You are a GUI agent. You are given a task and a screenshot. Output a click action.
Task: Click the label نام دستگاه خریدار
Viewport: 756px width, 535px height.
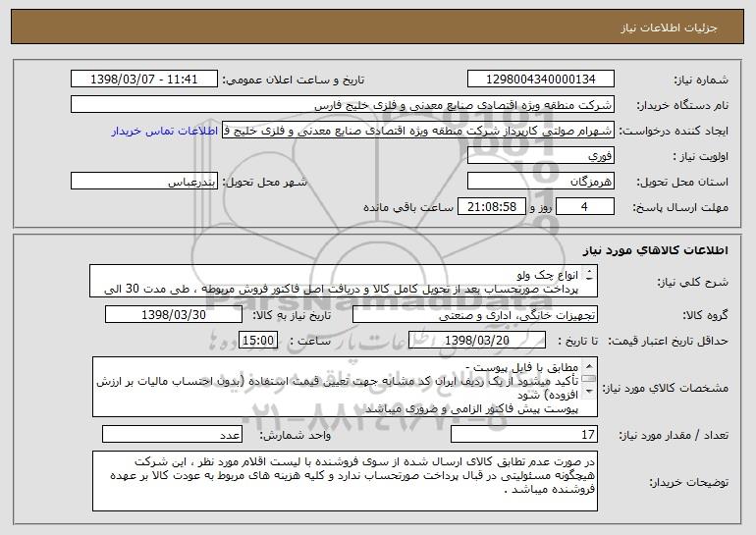(x=682, y=106)
